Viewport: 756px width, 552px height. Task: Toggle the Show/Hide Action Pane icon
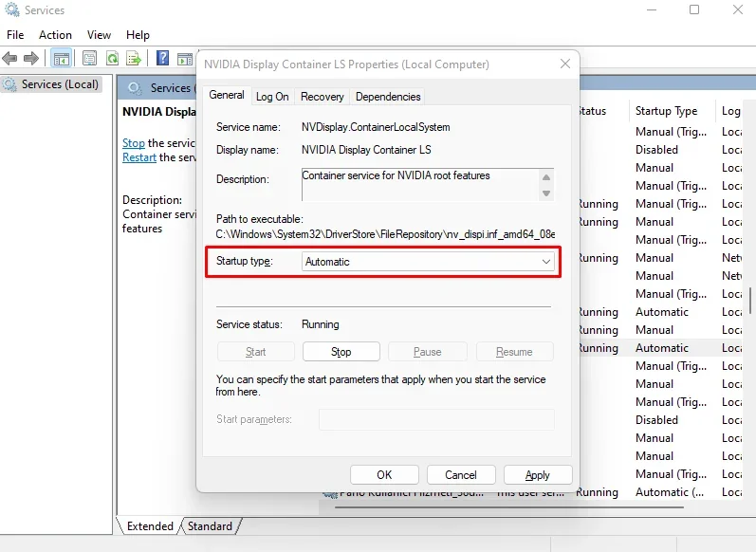click(x=185, y=59)
